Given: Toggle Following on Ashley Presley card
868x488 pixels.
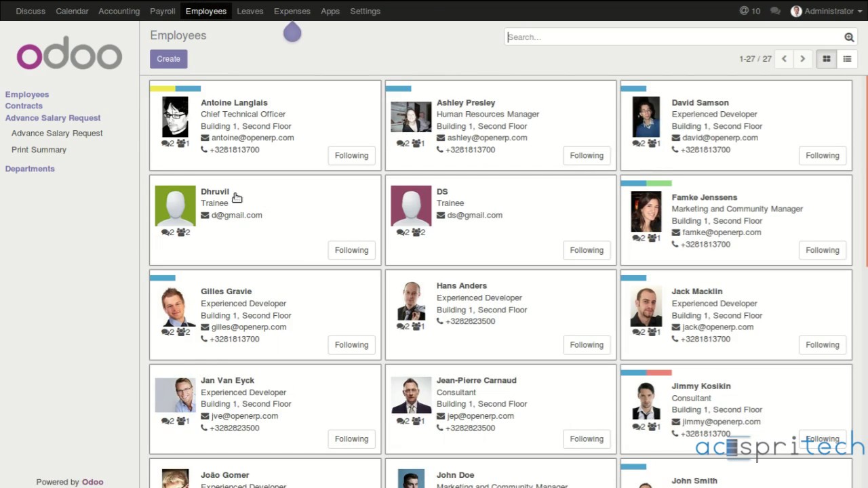Looking at the screenshot, I should pos(587,155).
